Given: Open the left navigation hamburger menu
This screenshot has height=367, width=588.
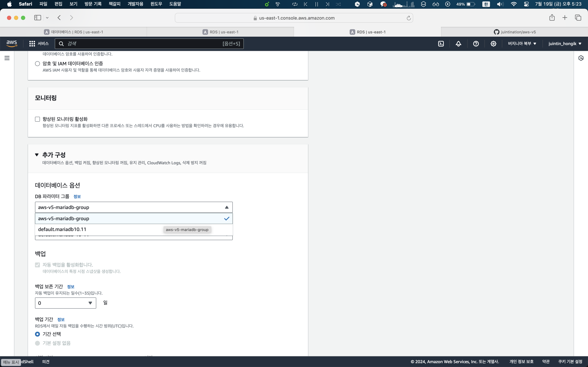Looking at the screenshot, I should 7,58.
